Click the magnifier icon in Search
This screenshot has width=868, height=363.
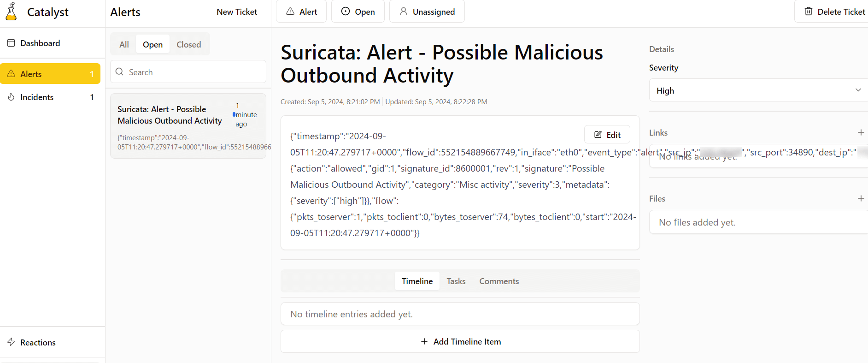[120, 72]
